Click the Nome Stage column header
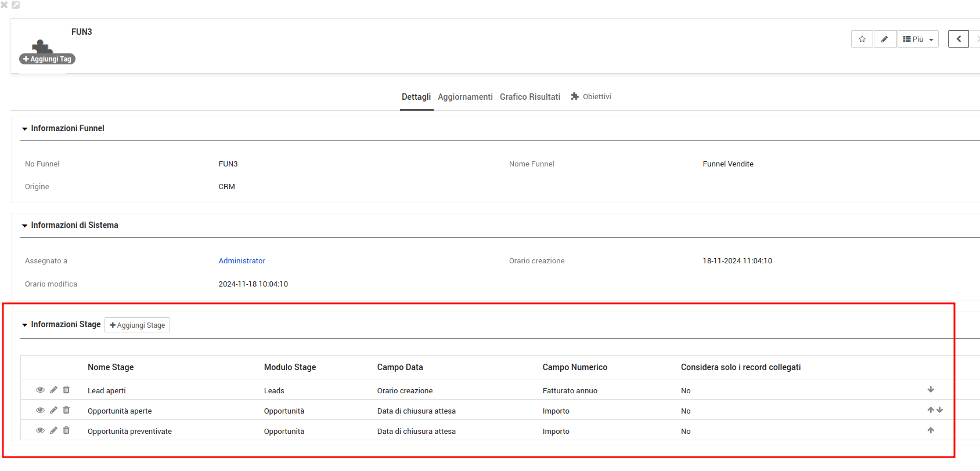Viewport: 980px width, 471px height. coord(111,367)
